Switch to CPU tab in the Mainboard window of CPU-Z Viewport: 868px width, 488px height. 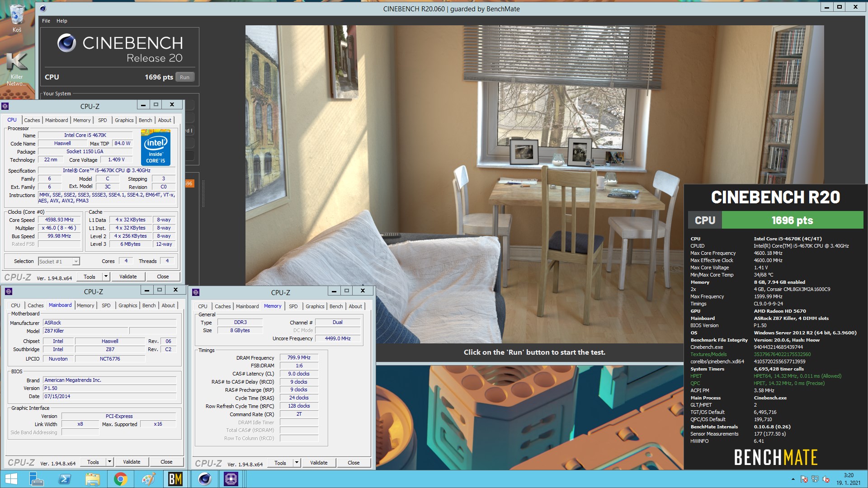pyautogui.click(x=15, y=305)
